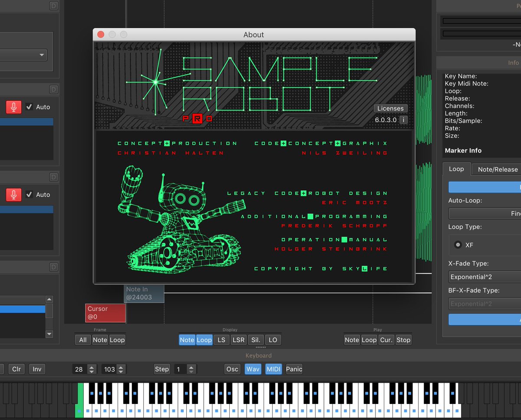Click the Keyboard panel header
Screen dimensions: 521x420
click(259, 355)
